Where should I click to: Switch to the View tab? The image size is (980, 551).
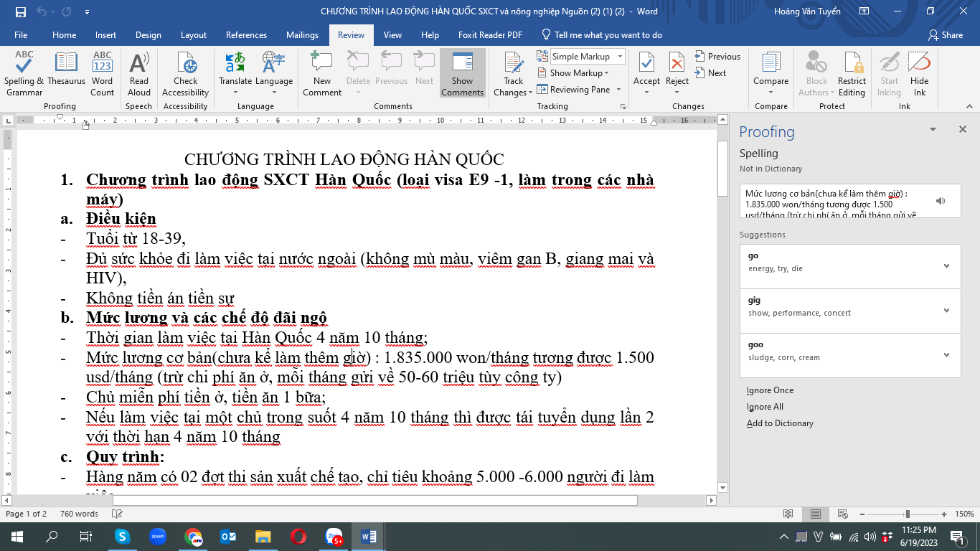(392, 34)
